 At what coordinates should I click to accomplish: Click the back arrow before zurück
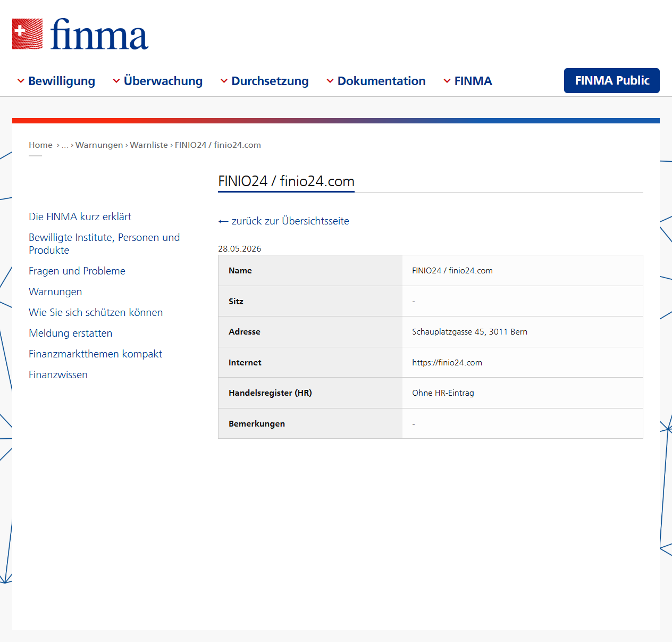tap(223, 221)
